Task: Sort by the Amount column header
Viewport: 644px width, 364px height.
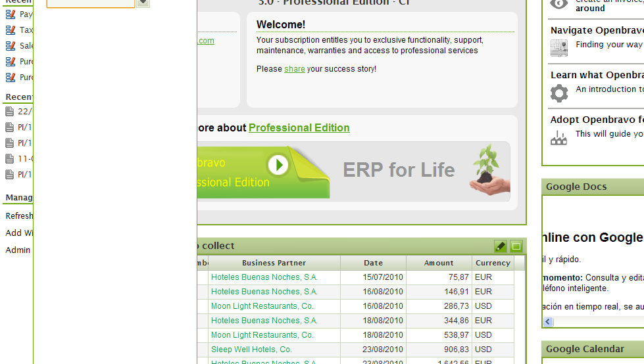Action: [439, 263]
